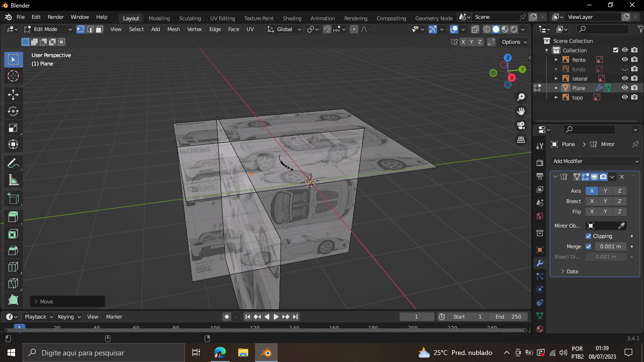Select the Cursor tool in the toolbar

pyautogui.click(x=13, y=76)
